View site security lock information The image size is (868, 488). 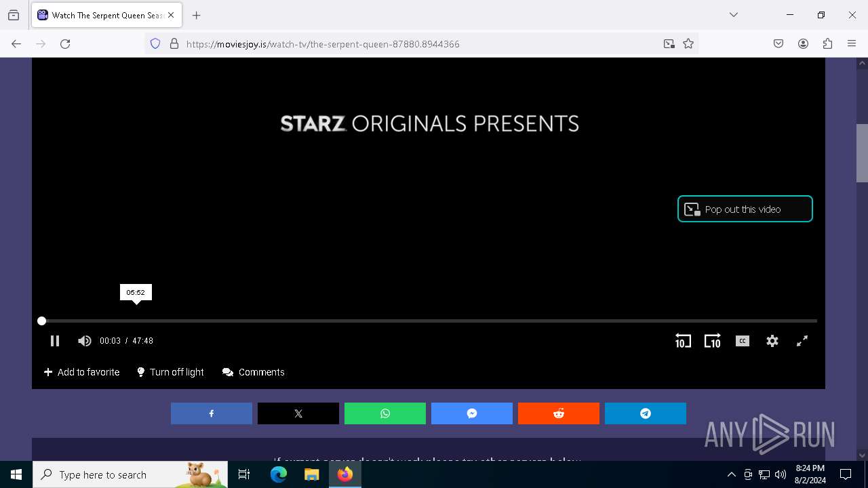pos(174,43)
